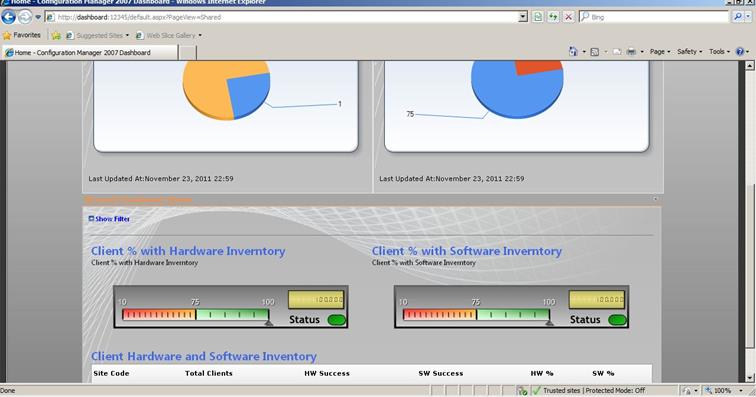Click the Software Inventory green Status light

pyautogui.click(x=617, y=320)
